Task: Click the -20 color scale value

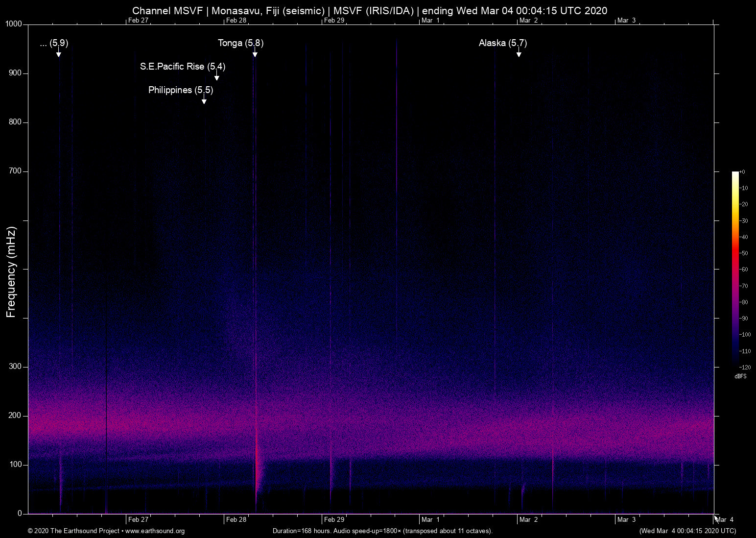Action: tap(744, 204)
